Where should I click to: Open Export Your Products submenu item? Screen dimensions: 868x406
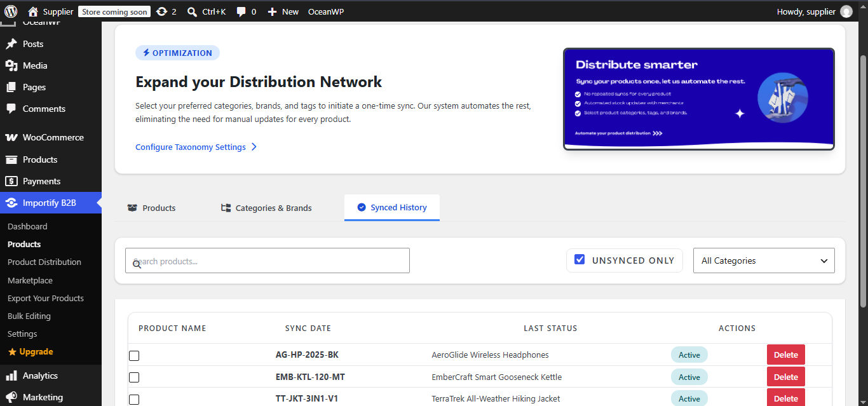click(x=46, y=298)
